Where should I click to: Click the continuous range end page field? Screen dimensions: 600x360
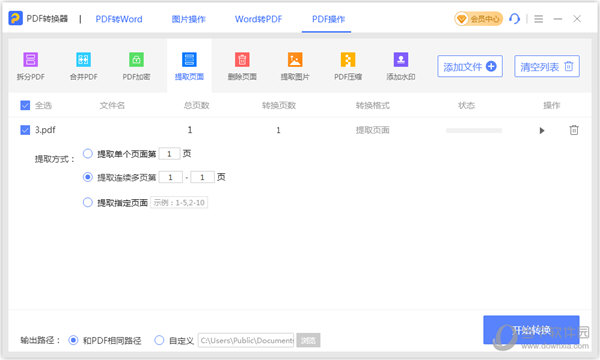point(202,177)
